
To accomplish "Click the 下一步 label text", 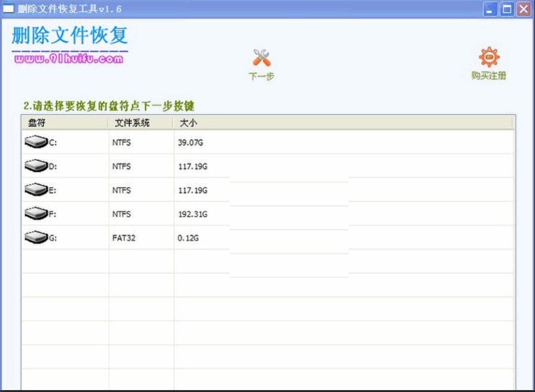I will click(261, 76).
